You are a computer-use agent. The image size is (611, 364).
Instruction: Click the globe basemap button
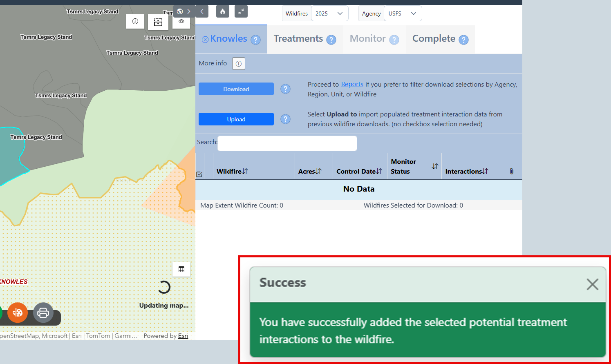(x=180, y=11)
